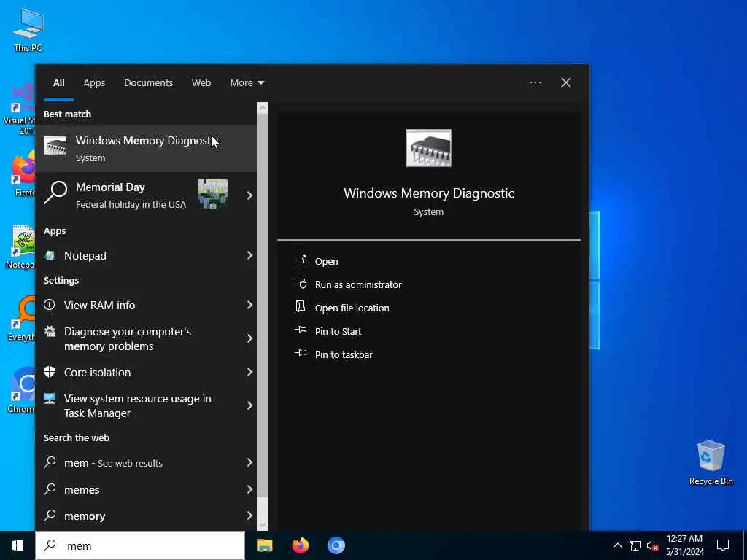Viewport: 747px width, 560px height.
Task: Switch to the Documents tab
Action: coord(148,83)
